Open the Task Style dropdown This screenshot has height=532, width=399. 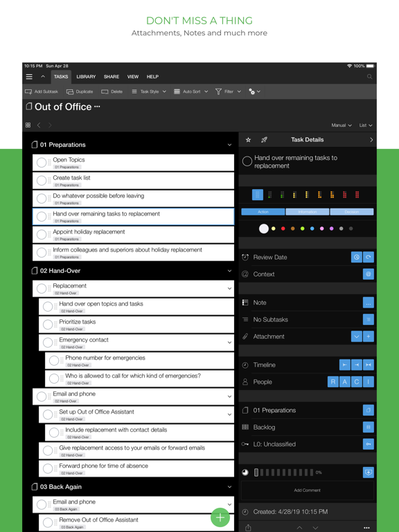pyautogui.click(x=149, y=91)
